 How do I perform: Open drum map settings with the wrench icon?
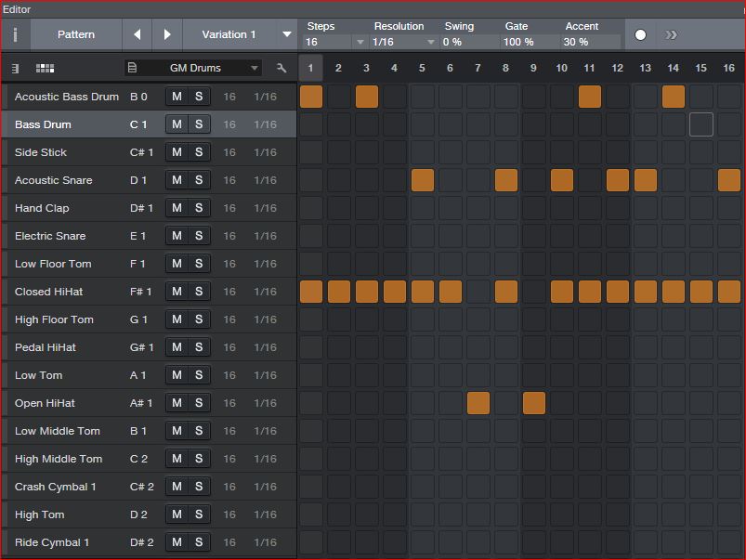pyautogui.click(x=281, y=68)
